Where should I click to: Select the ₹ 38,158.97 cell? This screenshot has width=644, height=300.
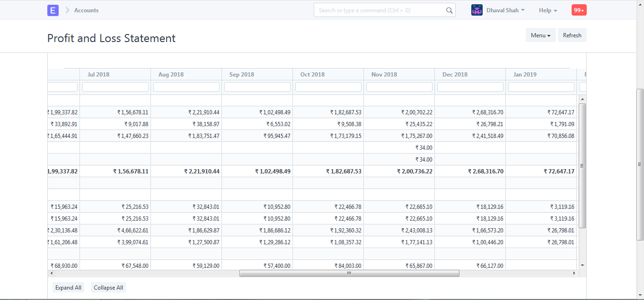click(x=186, y=124)
